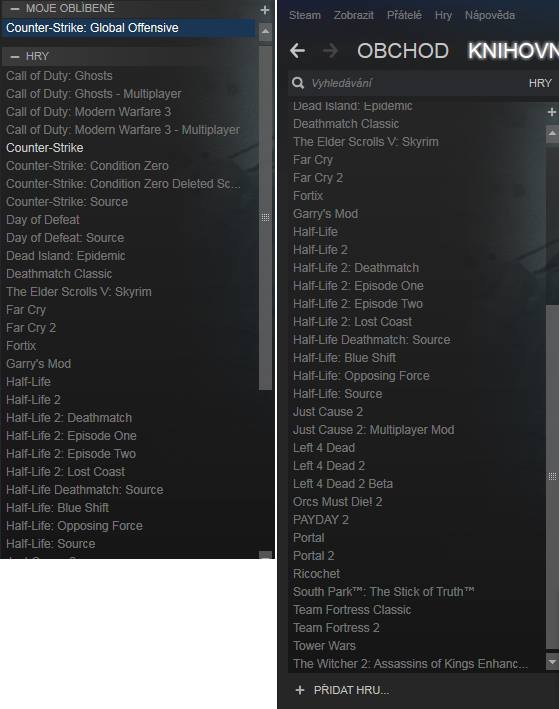Viewport: 559px width, 709px height.
Task: Collapse the MOJE OBLÍBENÉ category
Action: pyautogui.click(x=14, y=9)
